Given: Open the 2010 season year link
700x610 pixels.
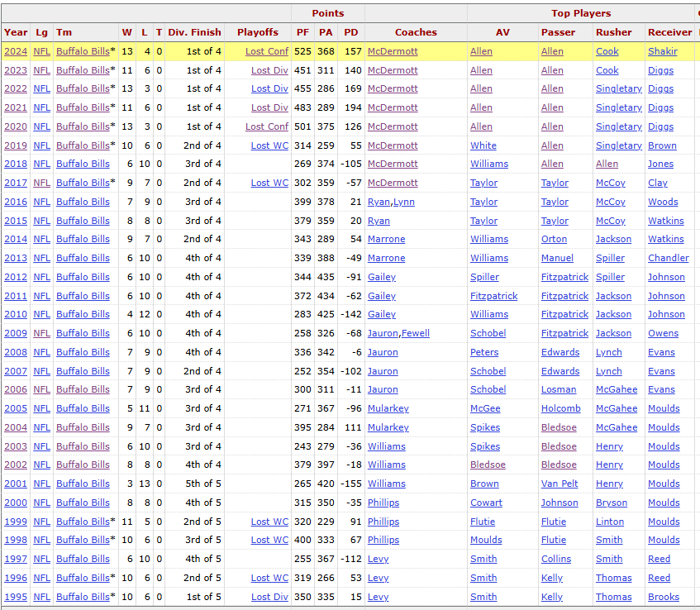Looking at the screenshot, I should (x=16, y=314).
